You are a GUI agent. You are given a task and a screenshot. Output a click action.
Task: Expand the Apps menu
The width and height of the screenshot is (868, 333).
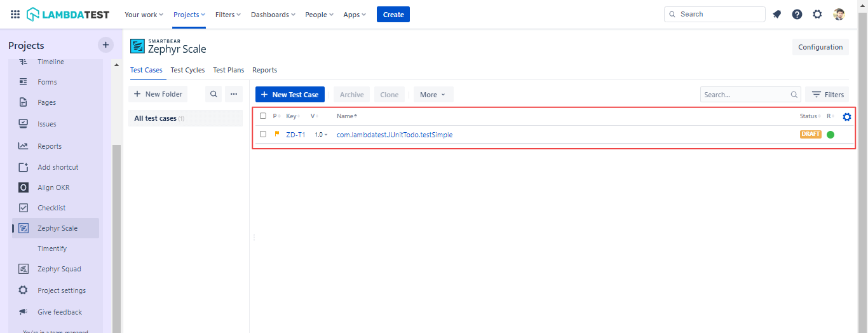[355, 15]
